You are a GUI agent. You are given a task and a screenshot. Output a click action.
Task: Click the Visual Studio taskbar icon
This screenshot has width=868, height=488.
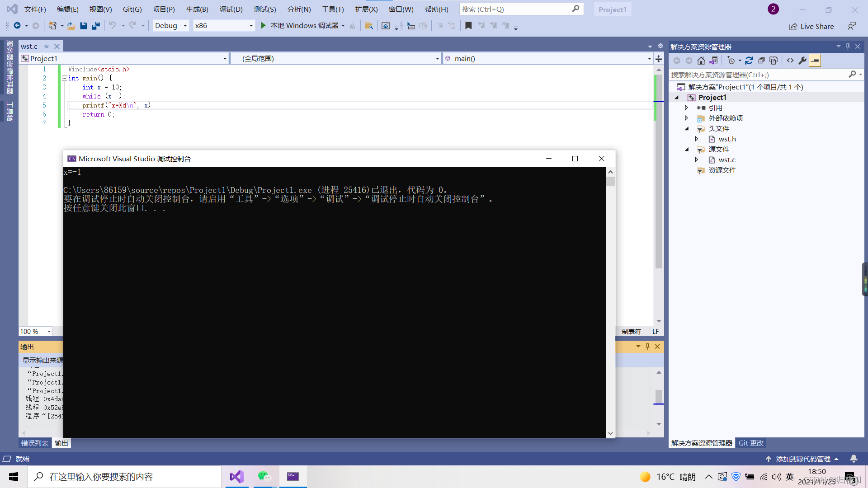click(237, 476)
